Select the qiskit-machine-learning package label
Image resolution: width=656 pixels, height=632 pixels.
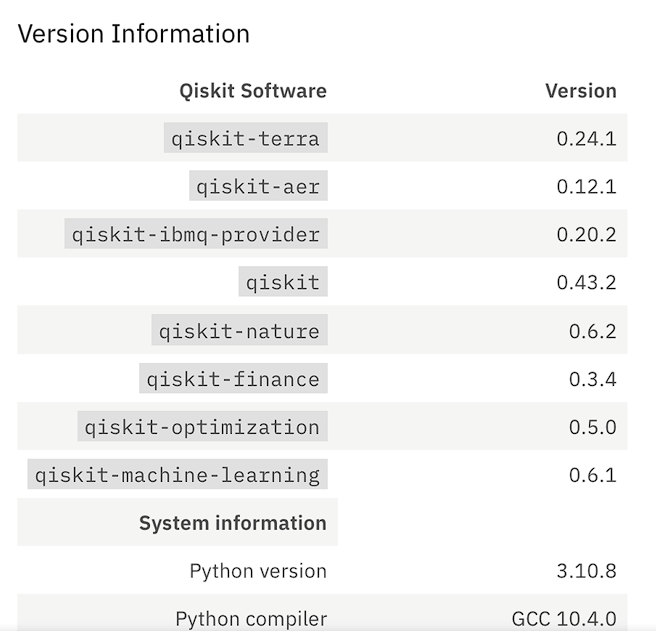pos(177,475)
